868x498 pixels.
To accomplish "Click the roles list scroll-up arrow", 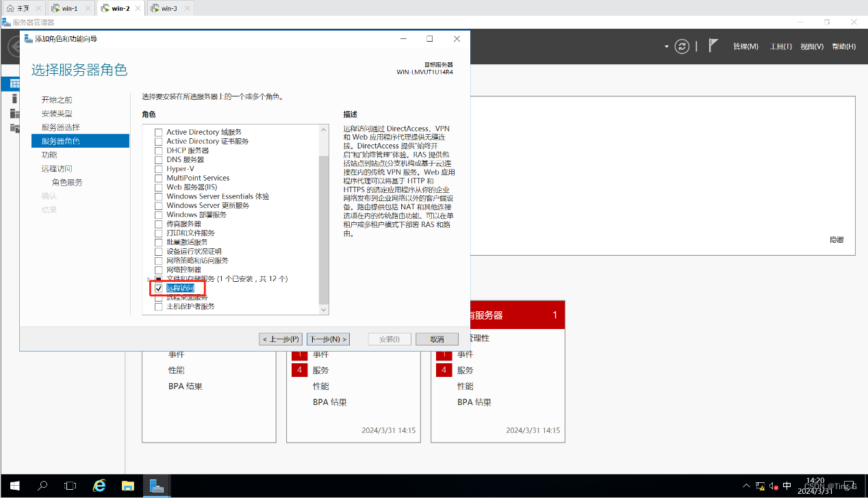I will tap(324, 130).
